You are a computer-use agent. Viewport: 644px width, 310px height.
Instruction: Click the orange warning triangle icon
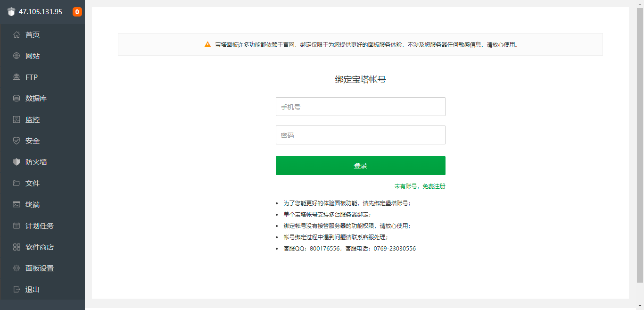pos(207,44)
